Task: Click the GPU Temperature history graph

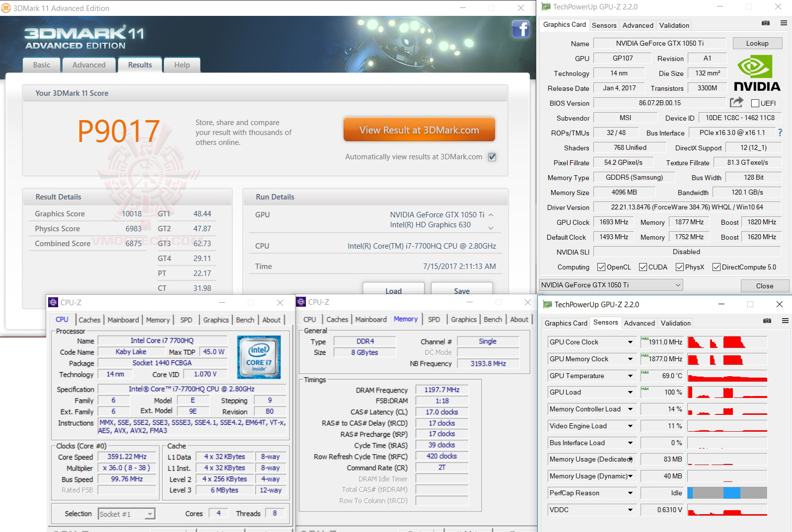Action: click(727, 376)
